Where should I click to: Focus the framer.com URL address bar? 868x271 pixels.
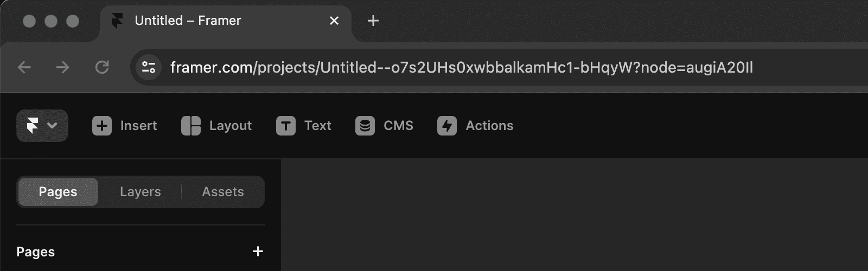point(461,67)
